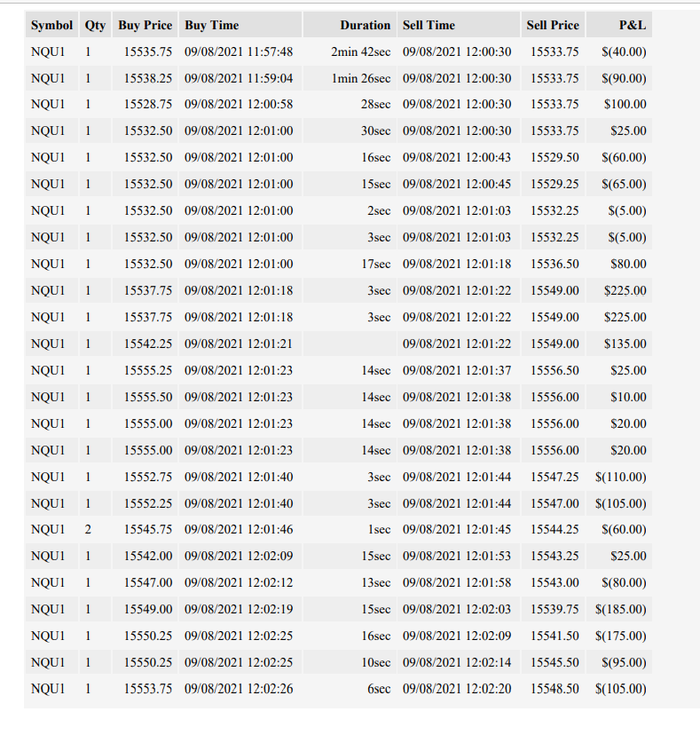Select the $(40.00) P&L cell
The width and height of the screenshot is (700, 743).
pyautogui.click(x=619, y=51)
